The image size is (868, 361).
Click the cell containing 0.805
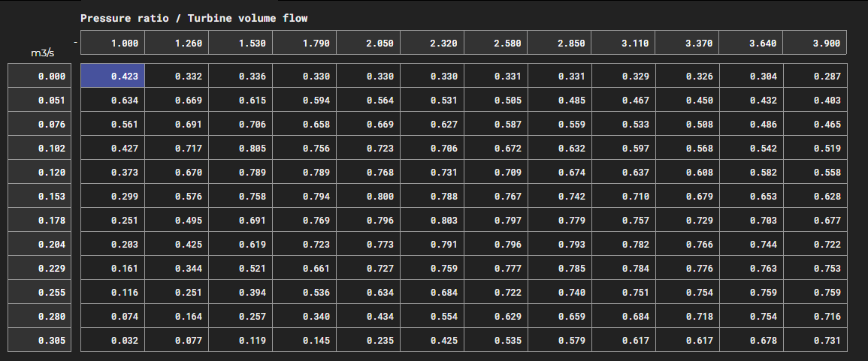click(x=240, y=148)
